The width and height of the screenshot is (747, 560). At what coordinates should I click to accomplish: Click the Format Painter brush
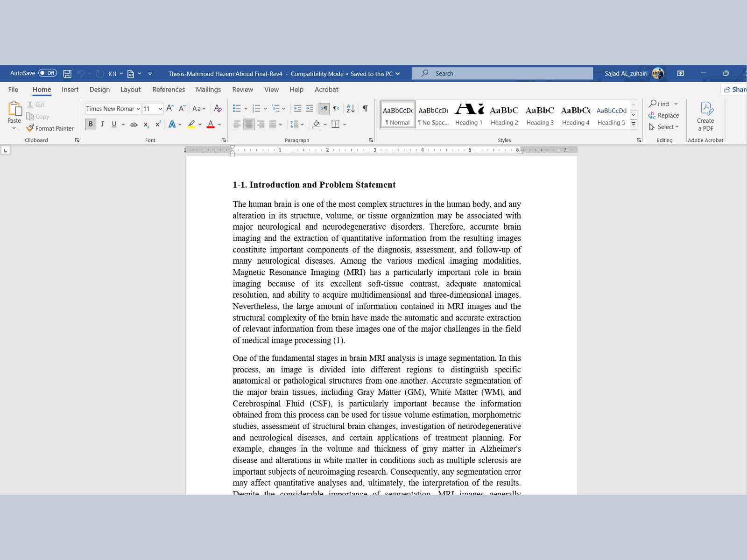click(30, 128)
